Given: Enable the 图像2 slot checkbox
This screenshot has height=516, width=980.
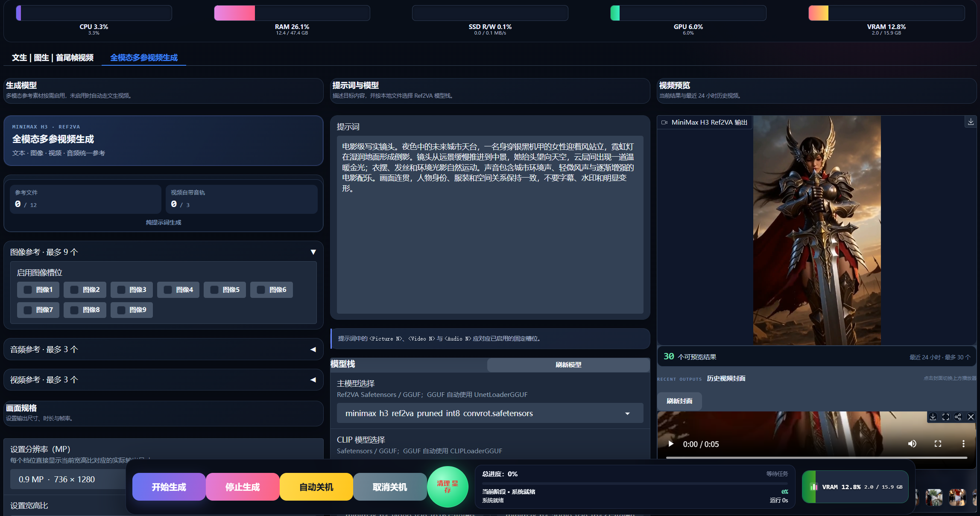Looking at the screenshot, I should pyautogui.click(x=74, y=290).
